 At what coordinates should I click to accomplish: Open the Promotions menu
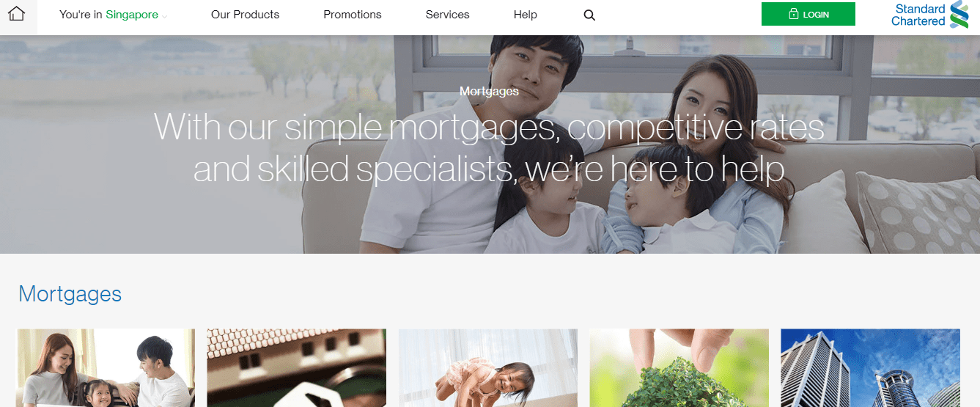tap(353, 15)
